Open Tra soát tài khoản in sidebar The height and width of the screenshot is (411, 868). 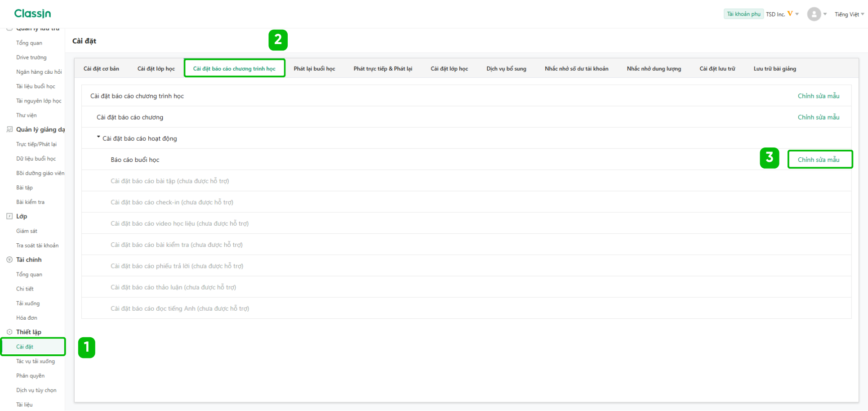click(x=37, y=246)
